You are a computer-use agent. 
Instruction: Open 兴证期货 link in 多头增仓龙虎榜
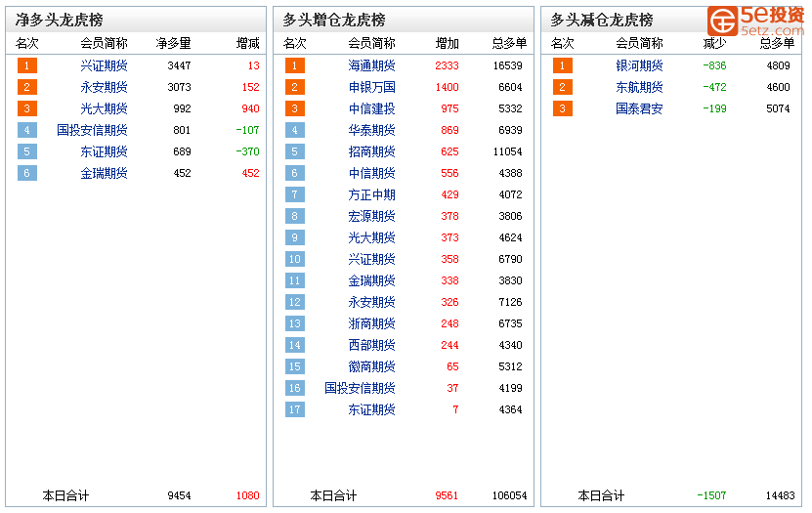(x=372, y=259)
